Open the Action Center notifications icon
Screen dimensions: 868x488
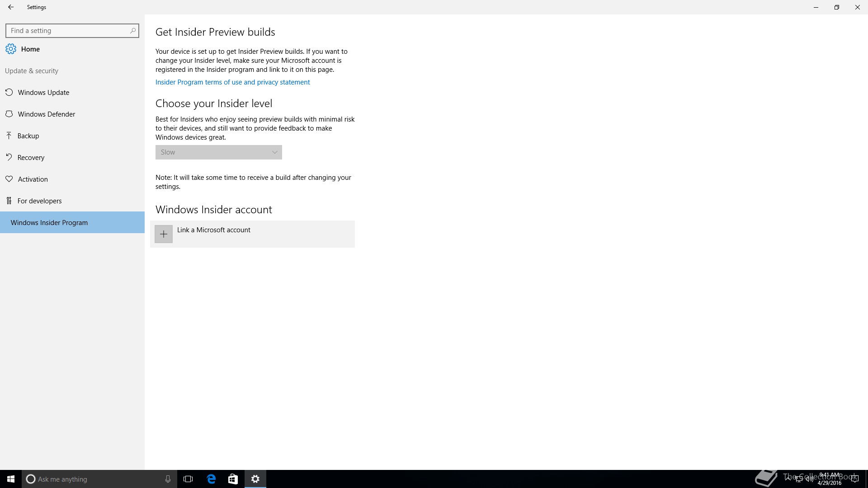[x=854, y=479]
